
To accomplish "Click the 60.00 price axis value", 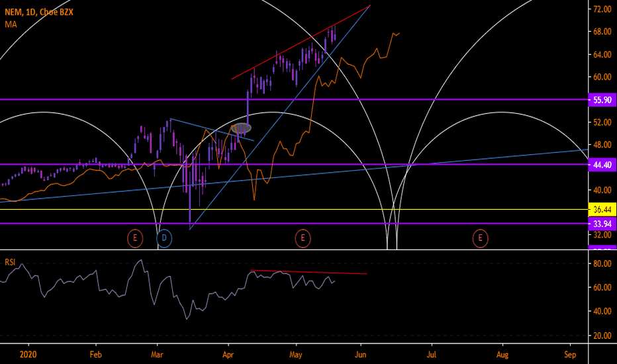I will (x=602, y=77).
